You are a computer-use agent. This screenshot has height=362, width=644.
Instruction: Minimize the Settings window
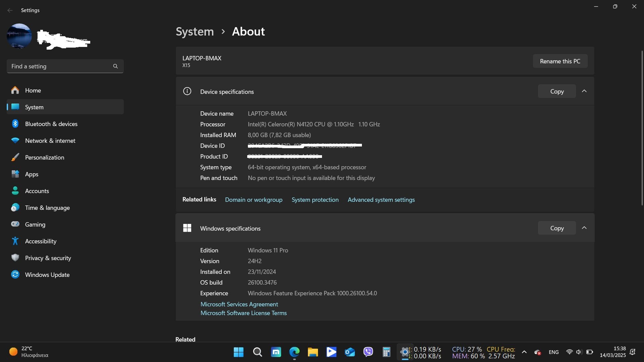click(596, 6)
